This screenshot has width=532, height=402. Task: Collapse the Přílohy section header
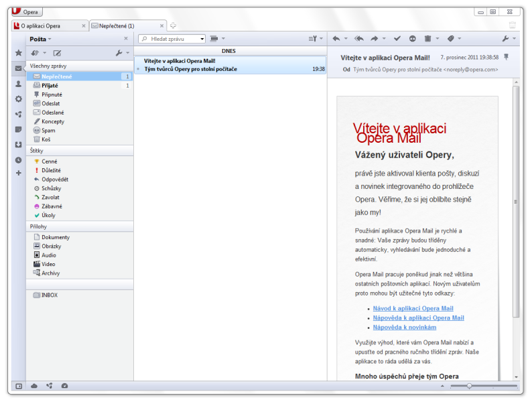point(80,226)
